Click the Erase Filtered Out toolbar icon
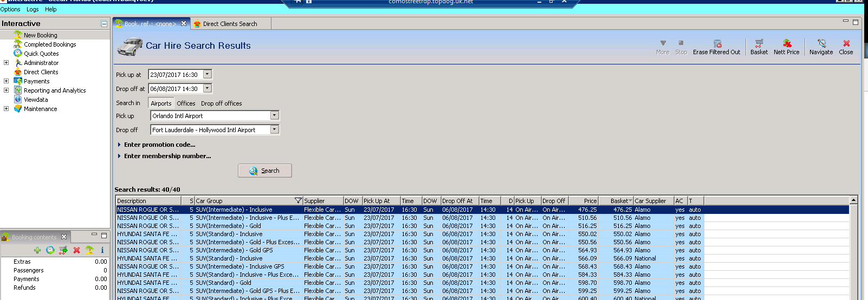Viewport: 868px width, 300px height. [x=717, y=43]
